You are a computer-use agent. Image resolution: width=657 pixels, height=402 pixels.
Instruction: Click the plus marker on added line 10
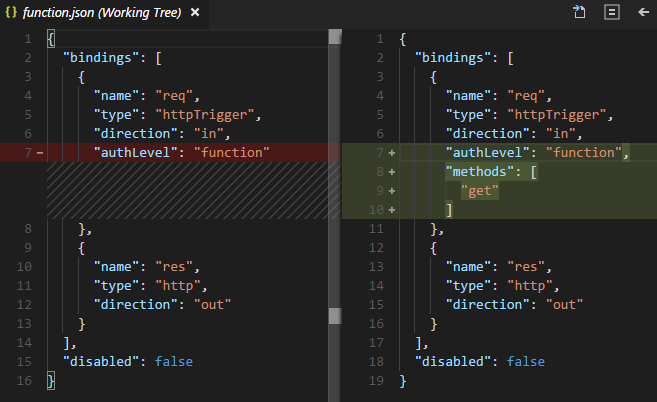pyautogui.click(x=391, y=210)
